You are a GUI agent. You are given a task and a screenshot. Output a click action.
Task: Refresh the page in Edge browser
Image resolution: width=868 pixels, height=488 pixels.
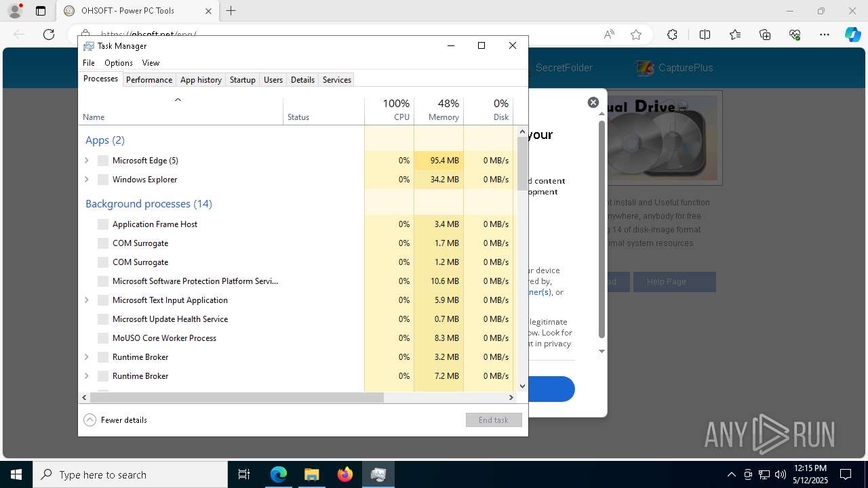[49, 35]
